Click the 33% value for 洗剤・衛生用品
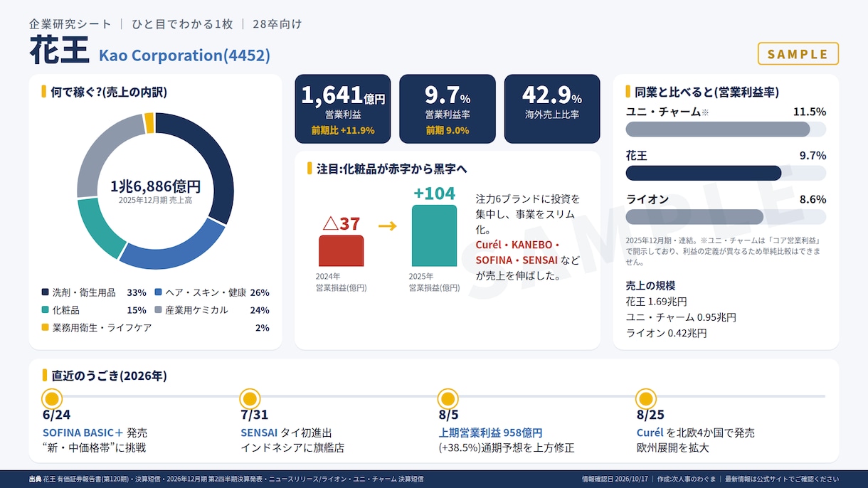This screenshot has height=488, width=868. point(137,292)
